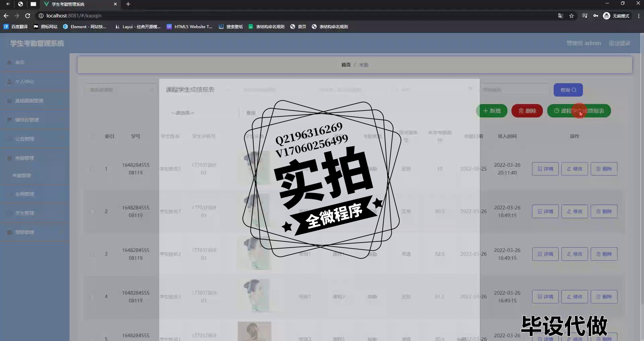Open the 搜索壁纸 bookmark
The height and width of the screenshot is (341, 644).
pos(231,26)
